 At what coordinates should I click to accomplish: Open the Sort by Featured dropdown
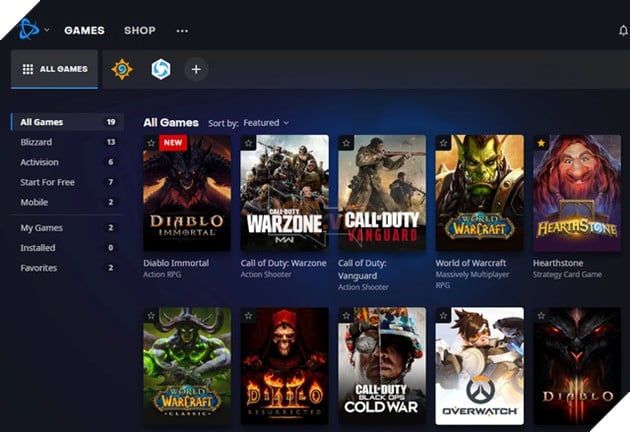[266, 123]
